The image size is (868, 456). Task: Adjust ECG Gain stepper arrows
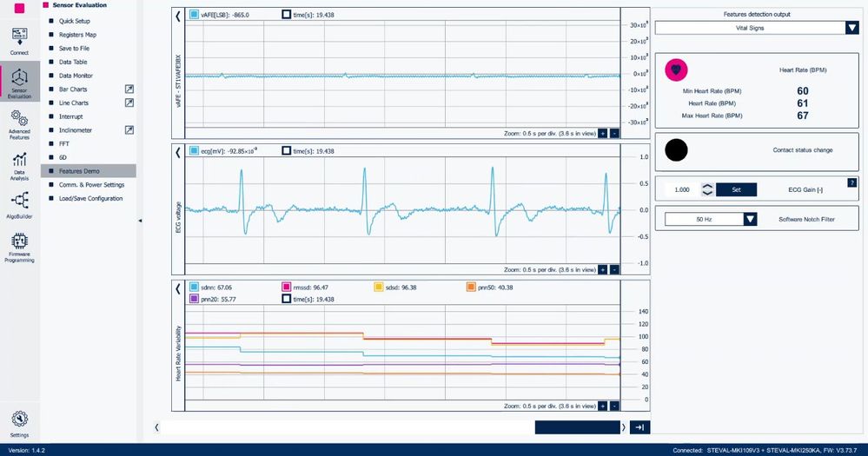[x=707, y=189]
